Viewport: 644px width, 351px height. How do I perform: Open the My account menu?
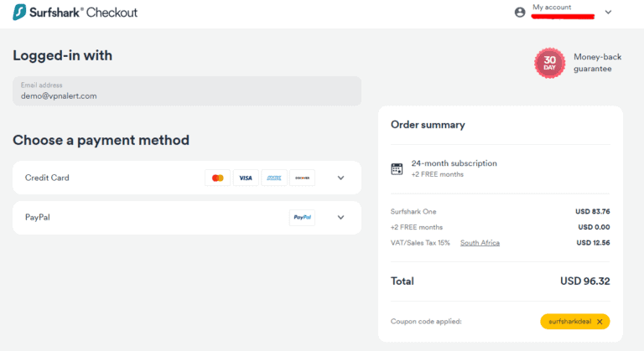pyautogui.click(x=552, y=8)
